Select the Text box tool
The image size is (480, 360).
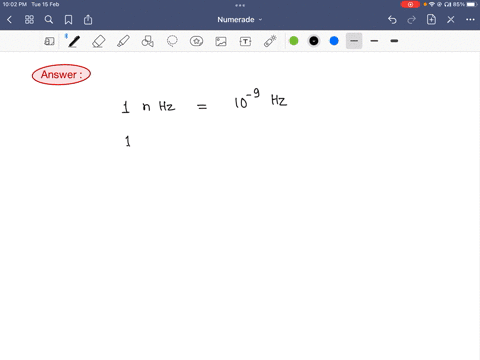245,41
